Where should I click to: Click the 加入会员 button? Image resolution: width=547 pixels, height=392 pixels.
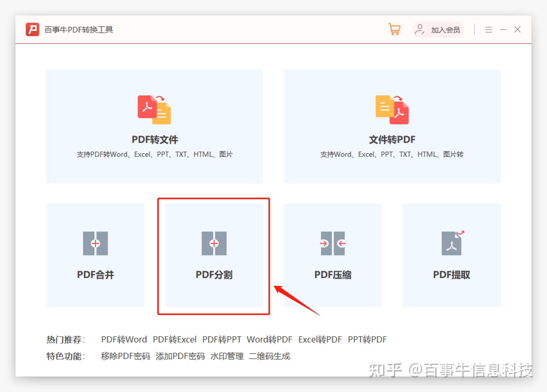pos(438,30)
